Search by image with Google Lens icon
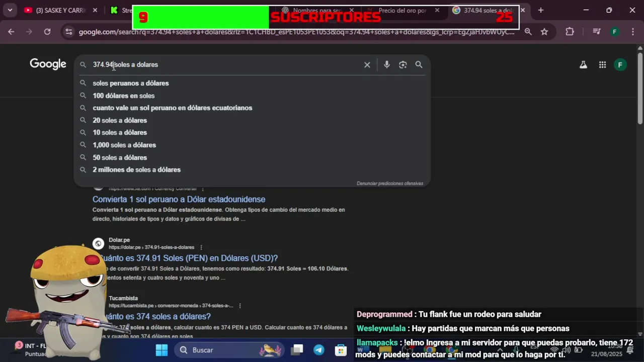The width and height of the screenshot is (644, 362). pyautogui.click(x=403, y=64)
